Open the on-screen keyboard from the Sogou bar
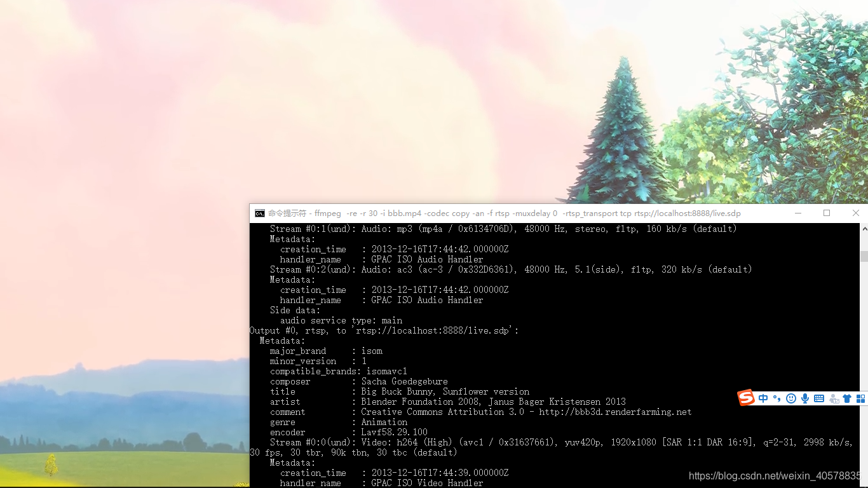 tap(818, 398)
